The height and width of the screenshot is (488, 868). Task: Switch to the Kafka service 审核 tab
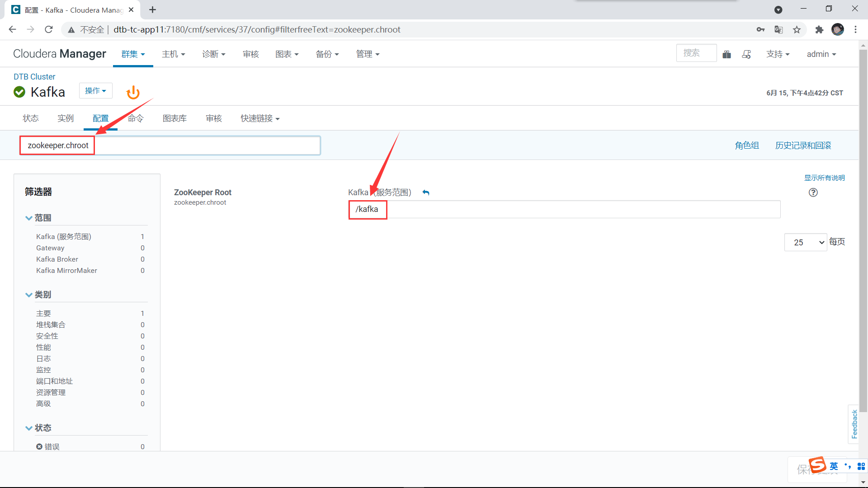click(214, 118)
